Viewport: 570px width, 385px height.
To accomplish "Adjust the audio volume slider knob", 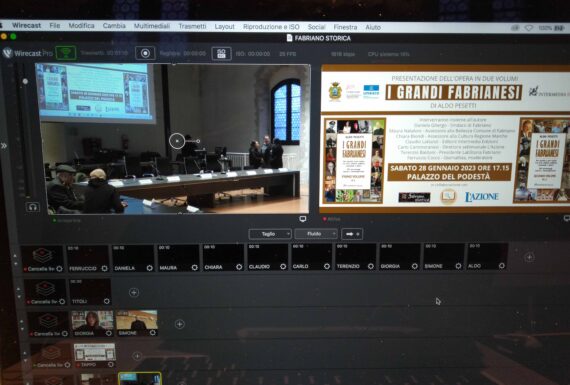I will (25, 81).
